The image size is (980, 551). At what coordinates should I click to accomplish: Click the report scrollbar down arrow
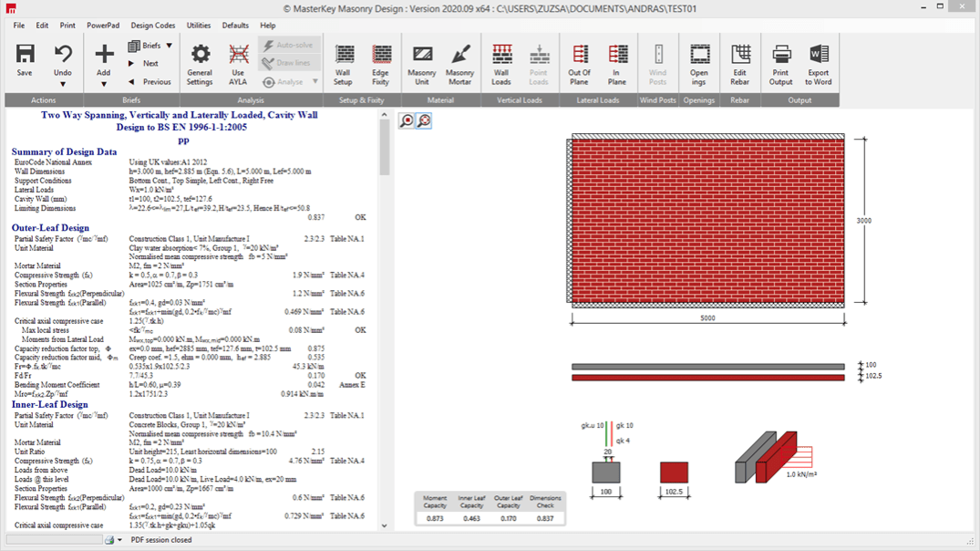tap(385, 526)
